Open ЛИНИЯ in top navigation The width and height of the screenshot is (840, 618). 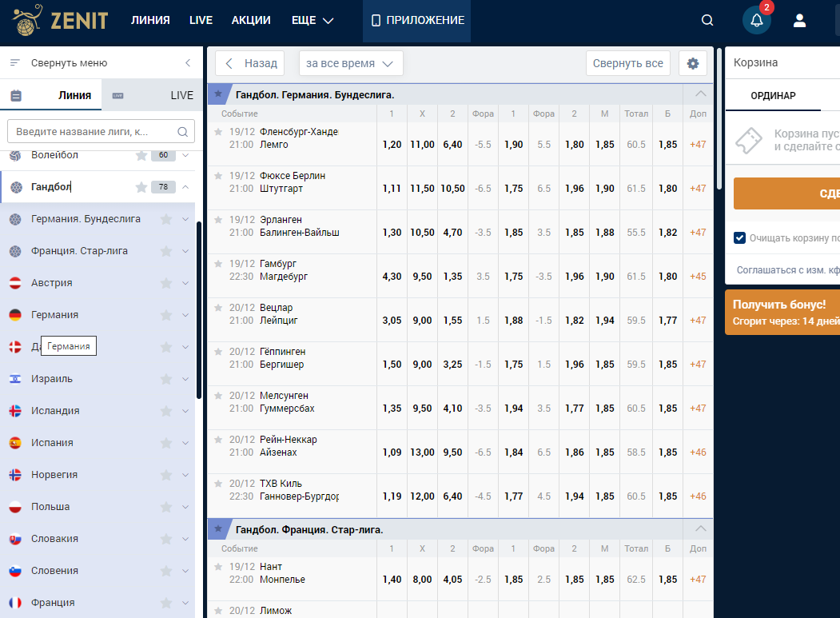150,20
